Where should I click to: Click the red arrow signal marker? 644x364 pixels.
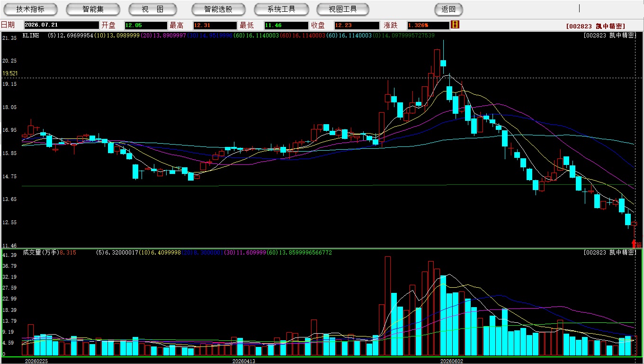point(635,244)
